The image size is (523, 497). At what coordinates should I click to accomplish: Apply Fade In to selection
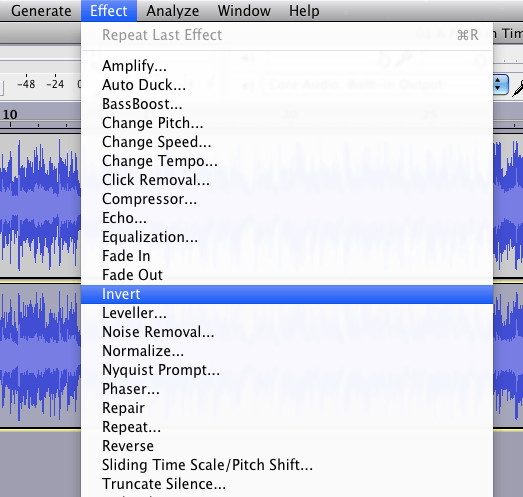[287, 256]
